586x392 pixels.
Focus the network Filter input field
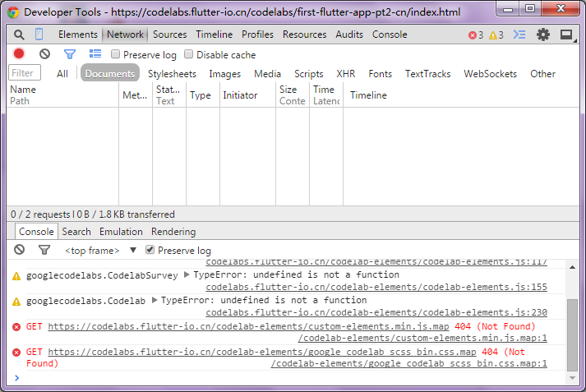(25, 73)
